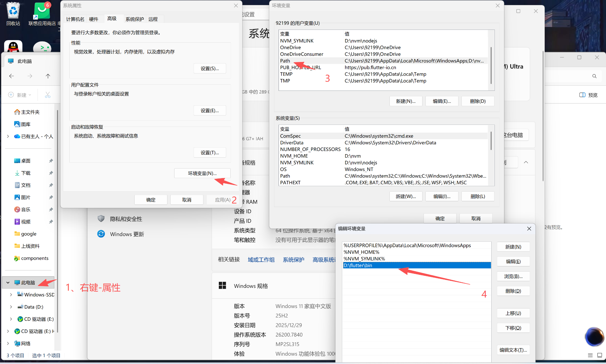Open the 新建 dropdown in Explorer toolbar
Viewport: 606px width, 364px height.
click(20, 95)
